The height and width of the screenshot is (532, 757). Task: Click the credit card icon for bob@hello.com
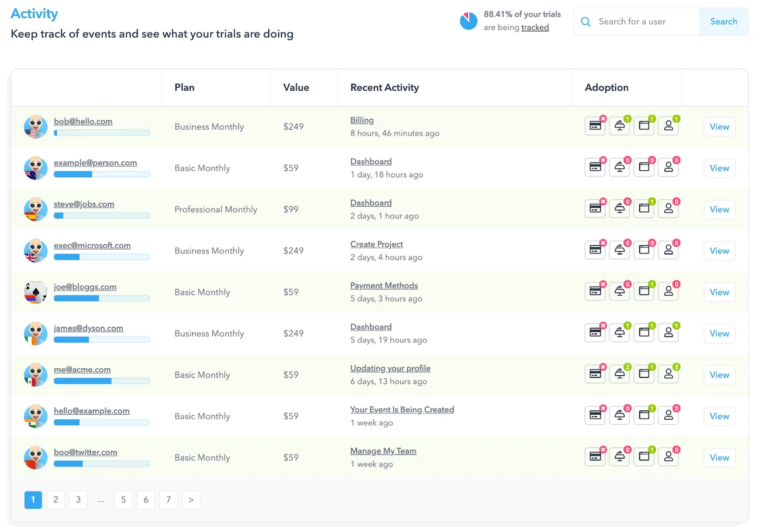pos(595,126)
